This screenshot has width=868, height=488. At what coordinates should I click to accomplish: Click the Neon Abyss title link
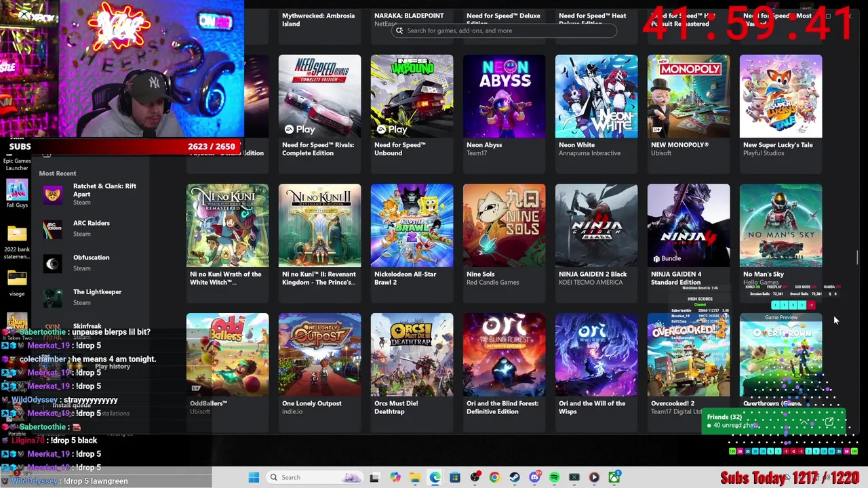pos(484,145)
